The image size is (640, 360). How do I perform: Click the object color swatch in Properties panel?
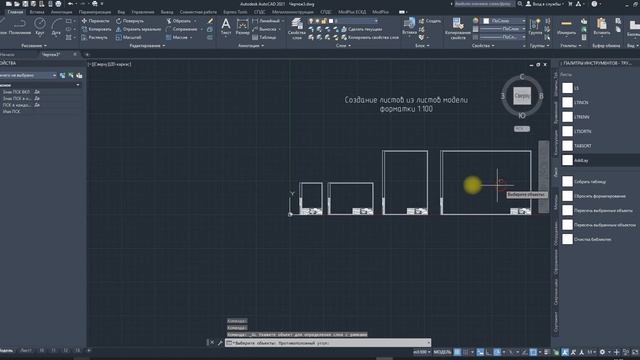click(x=486, y=21)
